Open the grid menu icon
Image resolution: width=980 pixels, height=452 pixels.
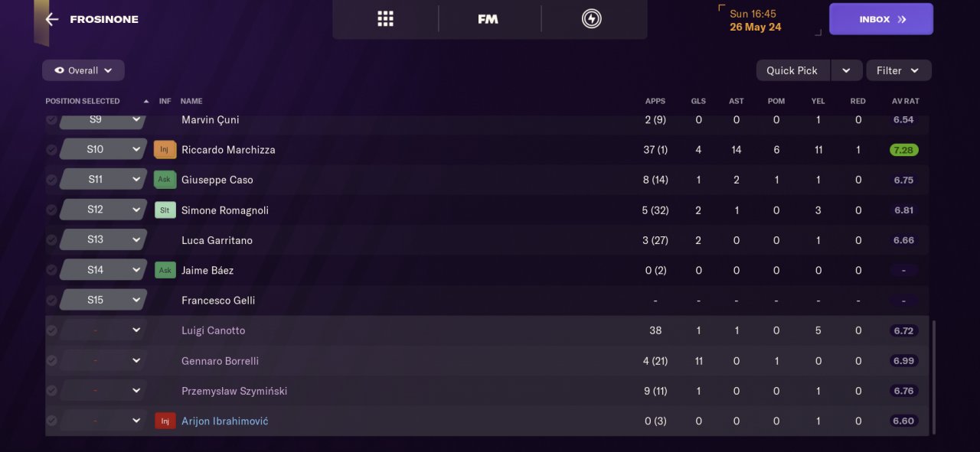(x=385, y=19)
